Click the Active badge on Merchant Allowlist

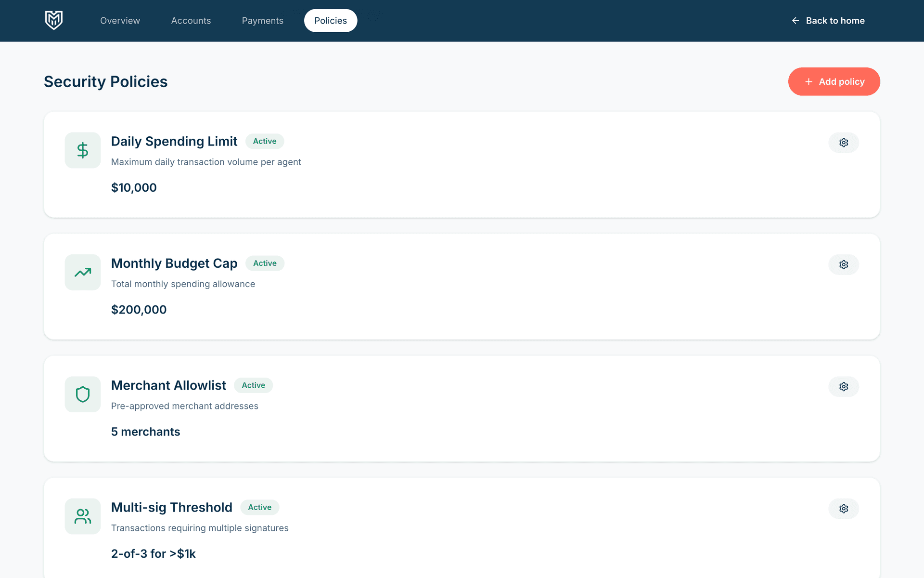[x=253, y=385]
